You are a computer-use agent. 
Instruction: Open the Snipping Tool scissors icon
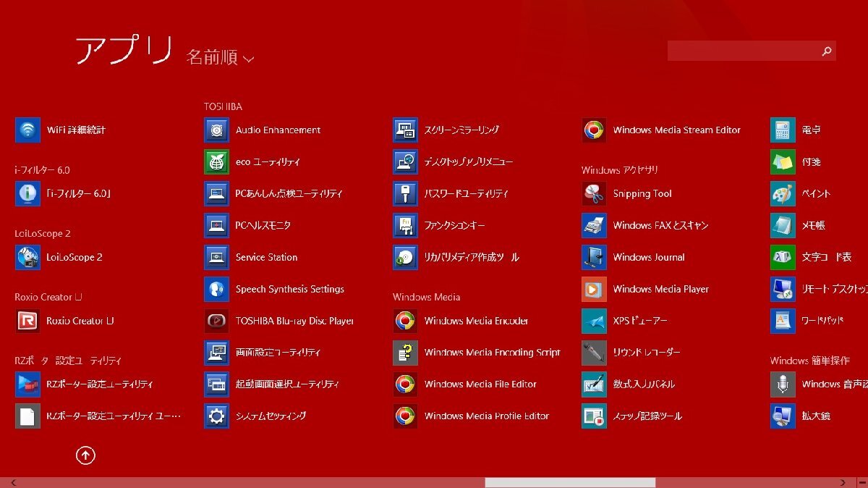pos(594,194)
